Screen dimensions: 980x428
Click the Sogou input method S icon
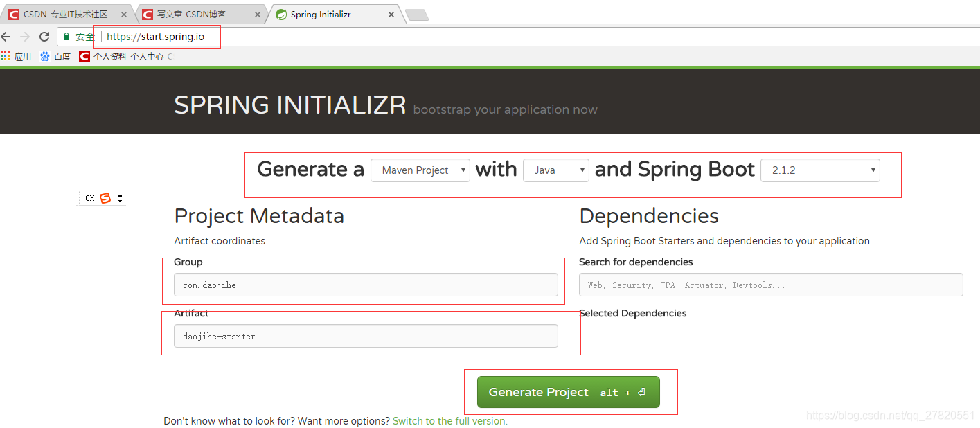[x=105, y=198]
